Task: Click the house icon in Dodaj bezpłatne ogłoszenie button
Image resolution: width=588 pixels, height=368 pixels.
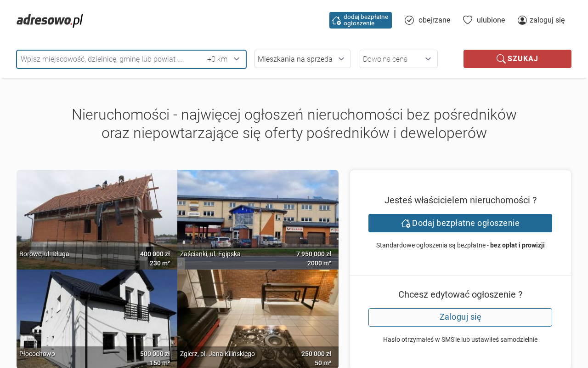Action: [406, 223]
